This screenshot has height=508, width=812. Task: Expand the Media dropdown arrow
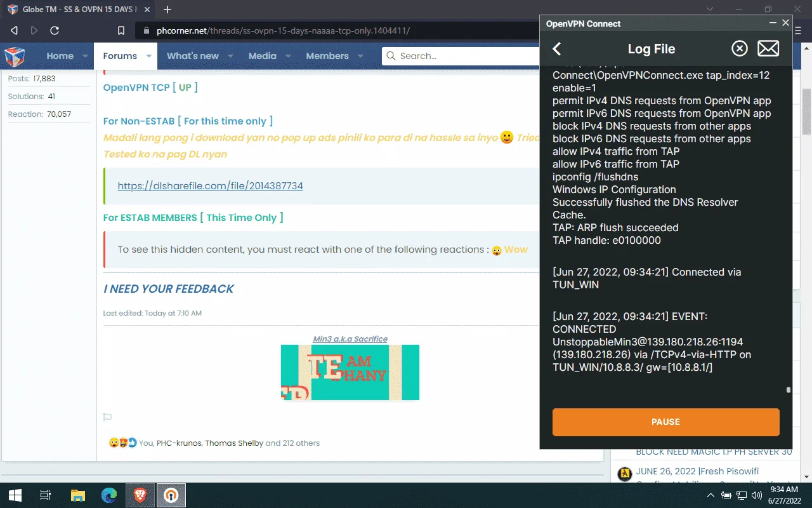click(x=288, y=56)
